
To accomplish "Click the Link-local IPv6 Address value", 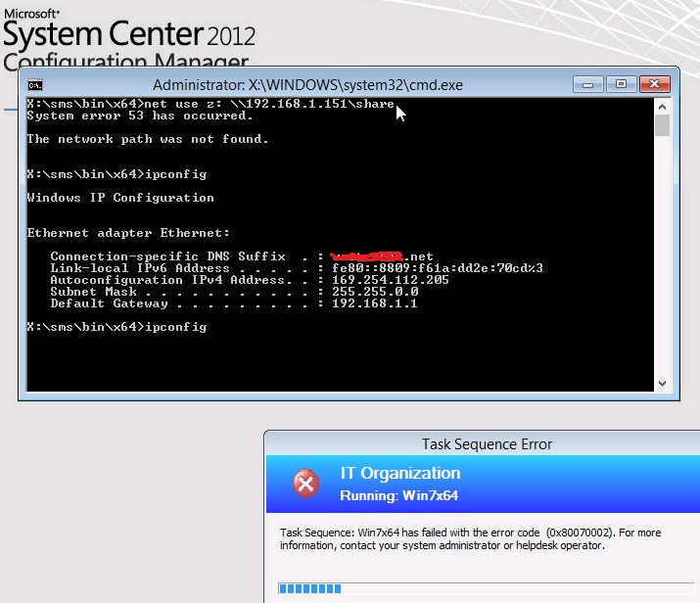I will click(437, 268).
